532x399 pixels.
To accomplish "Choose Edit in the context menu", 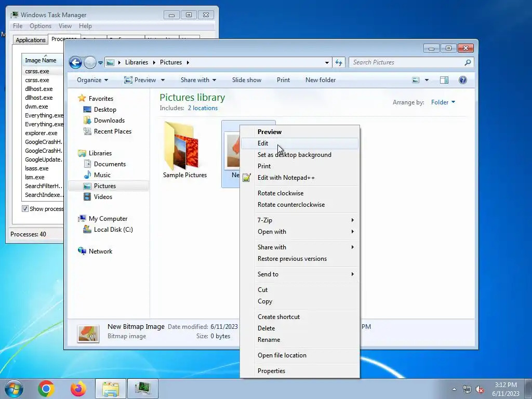I will click(300, 143).
